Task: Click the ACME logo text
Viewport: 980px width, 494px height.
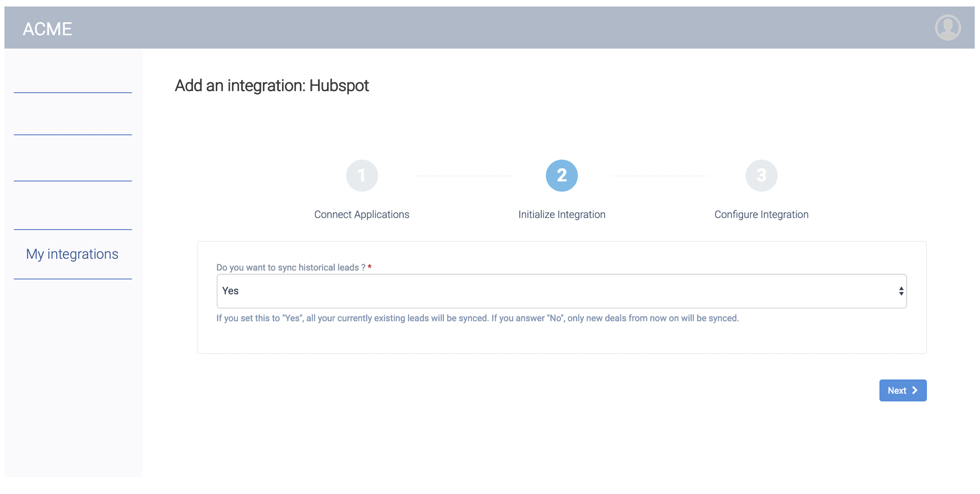Action: [47, 29]
